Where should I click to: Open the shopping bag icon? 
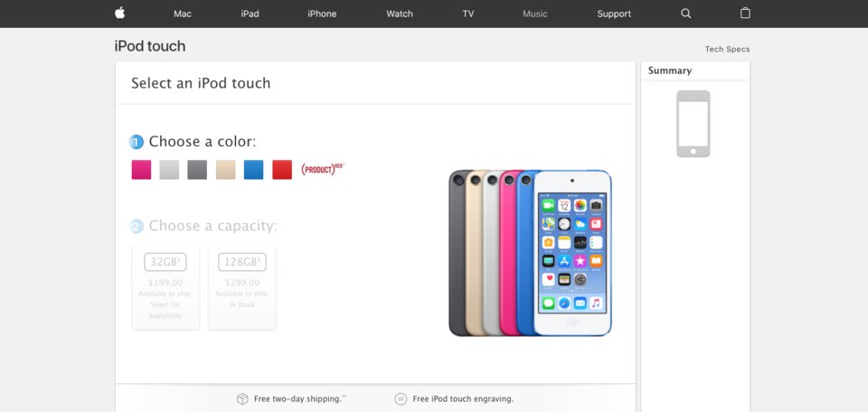[x=745, y=14]
